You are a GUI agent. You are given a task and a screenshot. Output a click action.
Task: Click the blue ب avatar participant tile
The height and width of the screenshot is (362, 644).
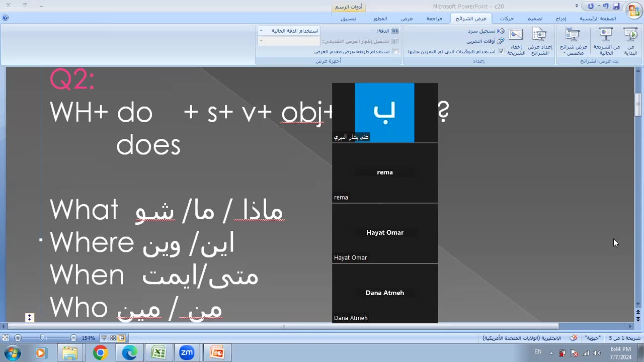tap(385, 113)
